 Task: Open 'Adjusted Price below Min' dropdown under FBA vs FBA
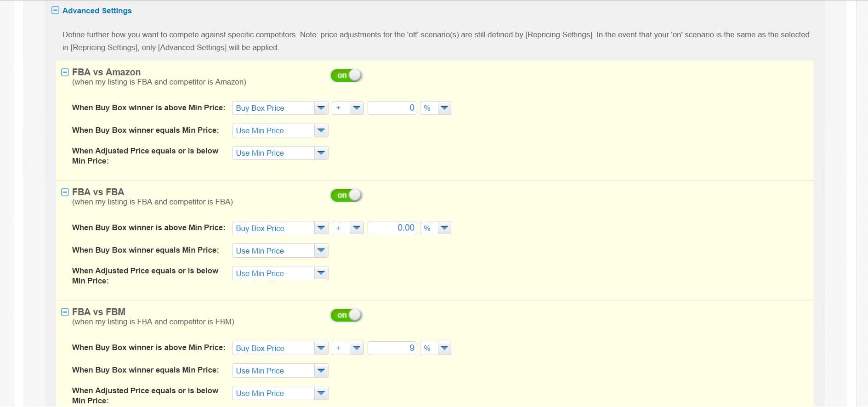click(280, 273)
